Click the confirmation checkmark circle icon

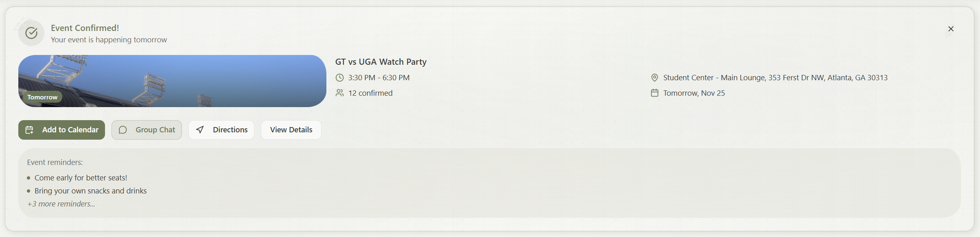click(x=31, y=33)
